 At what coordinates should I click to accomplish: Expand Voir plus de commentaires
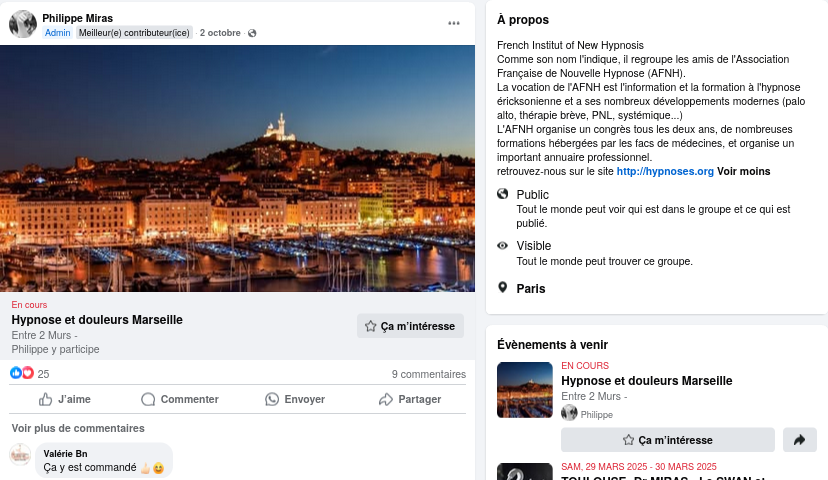78,428
